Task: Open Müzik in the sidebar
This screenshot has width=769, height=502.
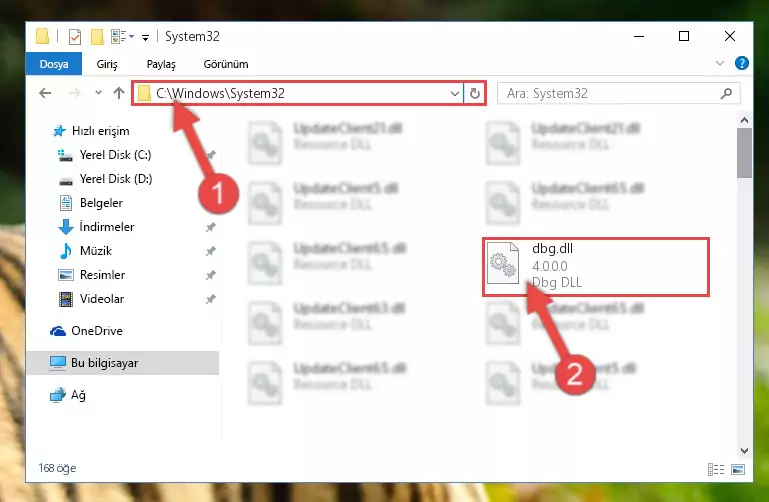Action: click(96, 251)
